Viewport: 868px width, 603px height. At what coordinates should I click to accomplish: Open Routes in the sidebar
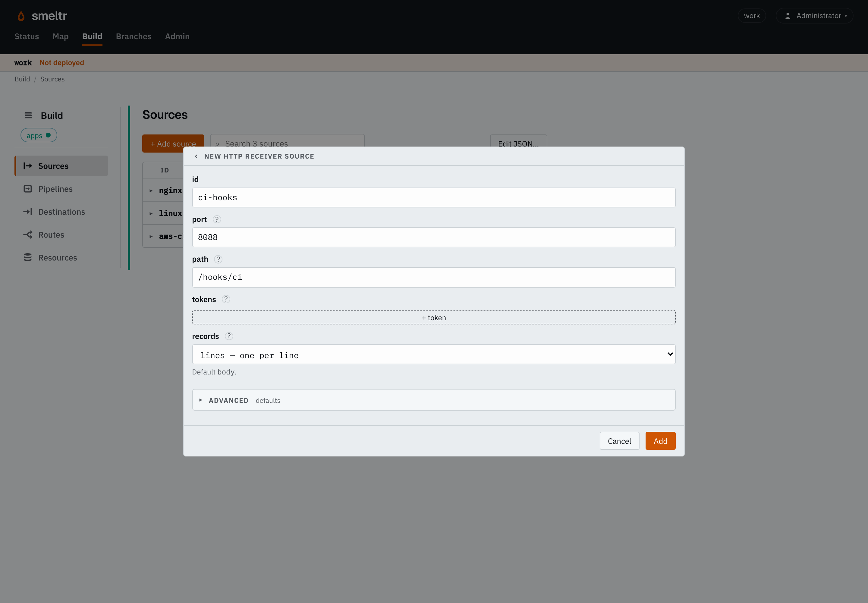61,235
